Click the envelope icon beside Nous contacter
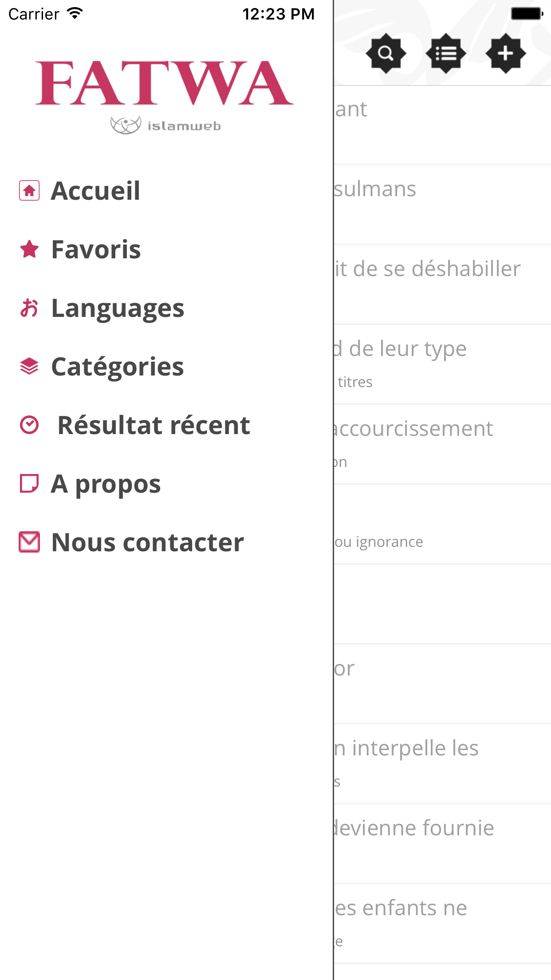Screen dimensions: 551x980 click(29, 542)
